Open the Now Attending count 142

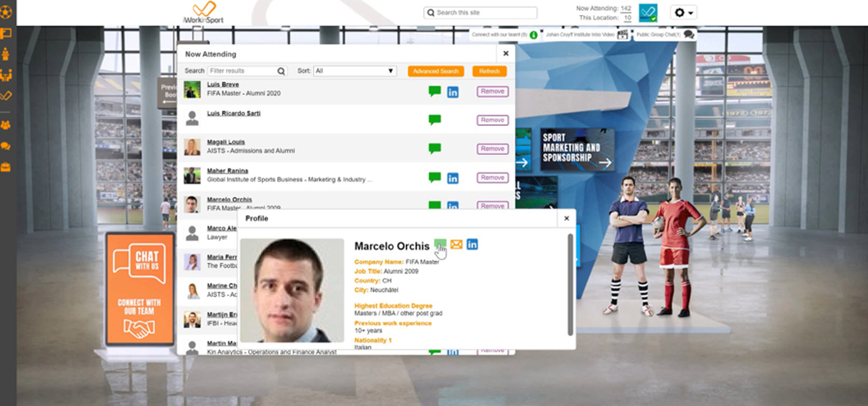(626, 9)
